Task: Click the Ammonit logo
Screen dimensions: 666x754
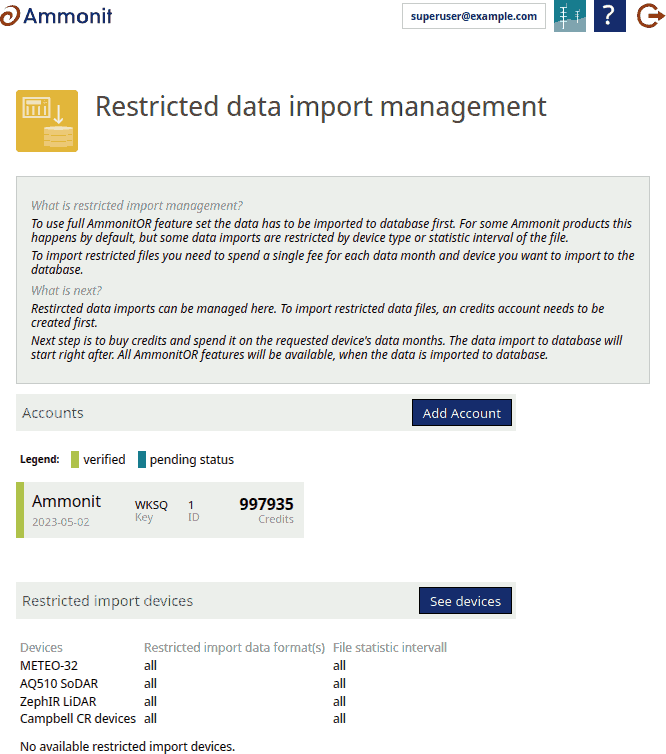Action: [56, 16]
